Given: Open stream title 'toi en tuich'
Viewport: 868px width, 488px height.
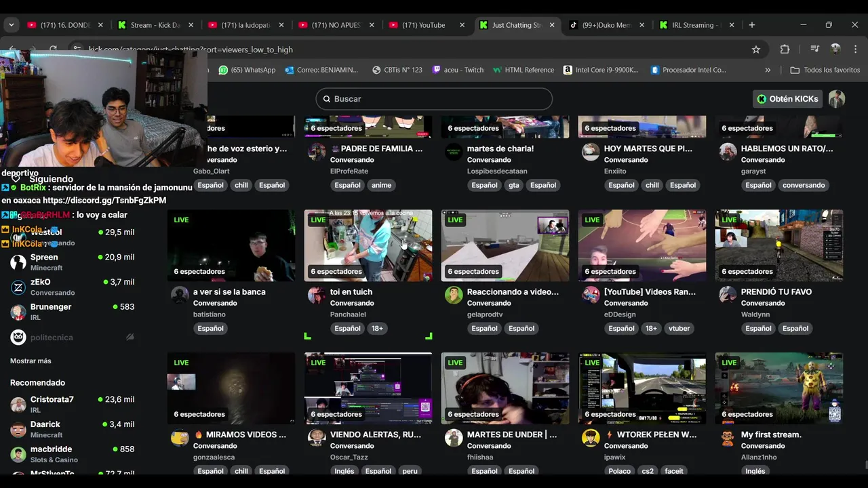Looking at the screenshot, I should coord(351,291).
